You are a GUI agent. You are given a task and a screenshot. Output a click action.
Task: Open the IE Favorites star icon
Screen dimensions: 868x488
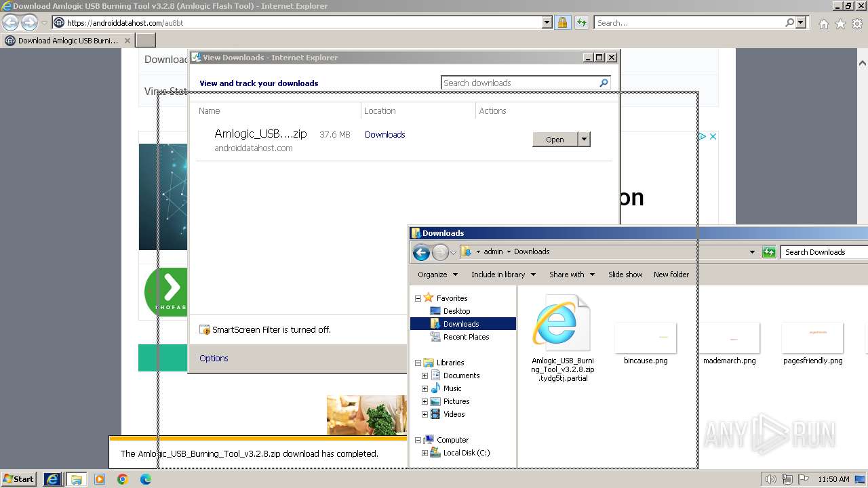840,24
